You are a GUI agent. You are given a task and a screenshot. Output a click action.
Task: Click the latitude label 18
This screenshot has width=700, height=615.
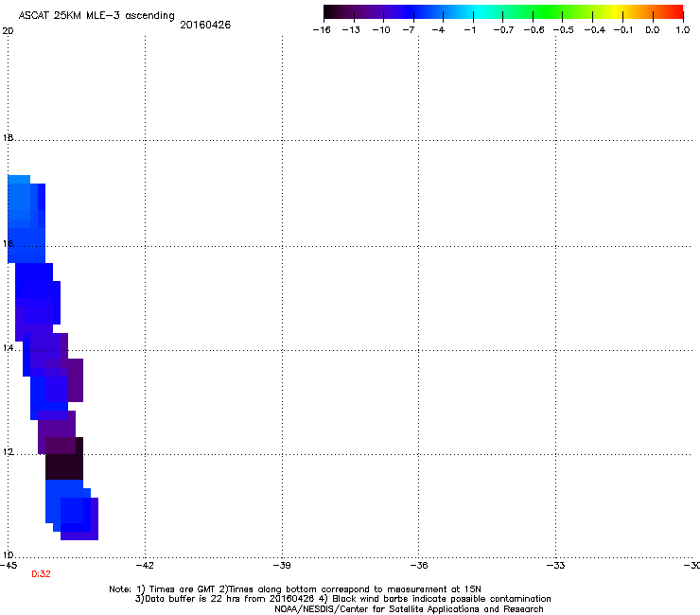(8, 137)
